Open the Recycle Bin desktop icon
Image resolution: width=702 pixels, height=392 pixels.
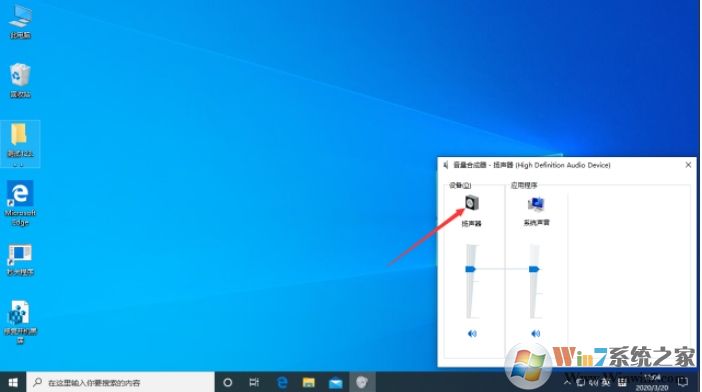coord(20,81)
